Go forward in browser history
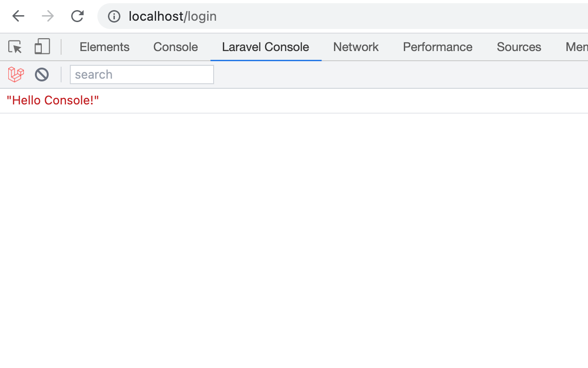Screen dimensions: 588x368 [47, 16]
